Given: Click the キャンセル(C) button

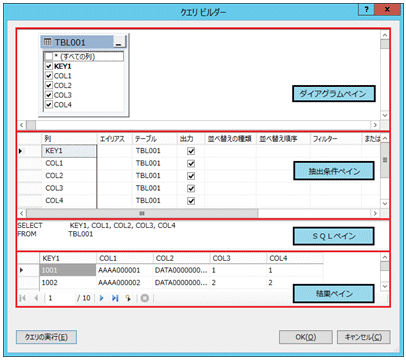Looking at the screenshot, I should tap(363, 337).
